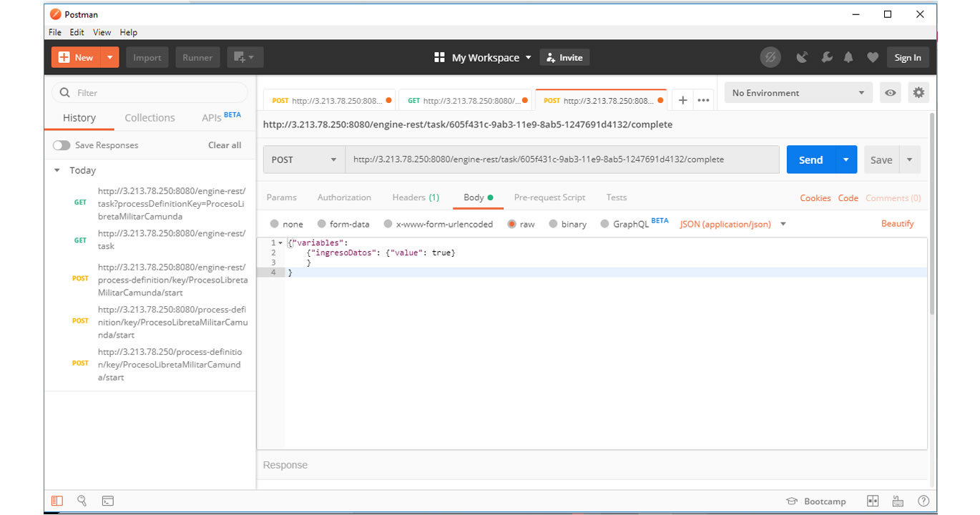
Task: Open the Body tab
Action: (x=478, y=197)
